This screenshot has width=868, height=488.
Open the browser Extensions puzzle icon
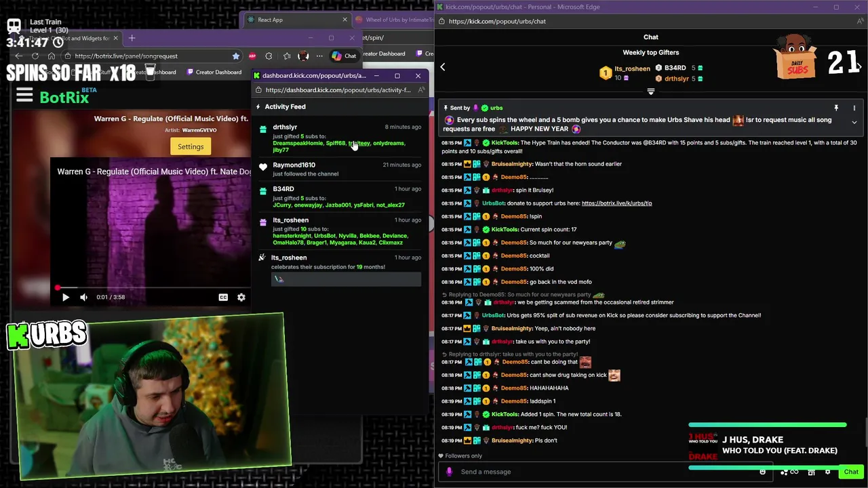point(269,56)
